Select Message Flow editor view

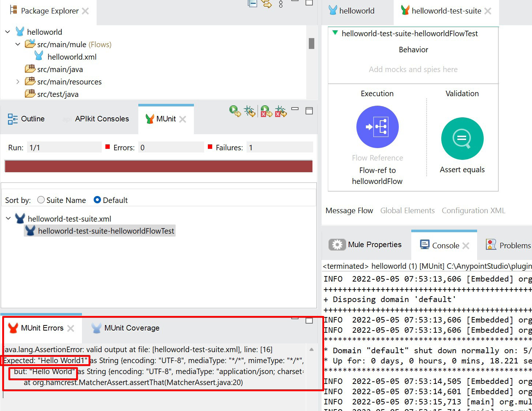[349, 211]
